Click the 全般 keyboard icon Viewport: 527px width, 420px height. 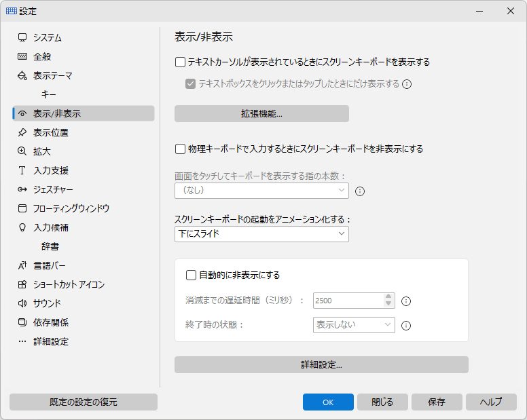(x=22, y=56)
